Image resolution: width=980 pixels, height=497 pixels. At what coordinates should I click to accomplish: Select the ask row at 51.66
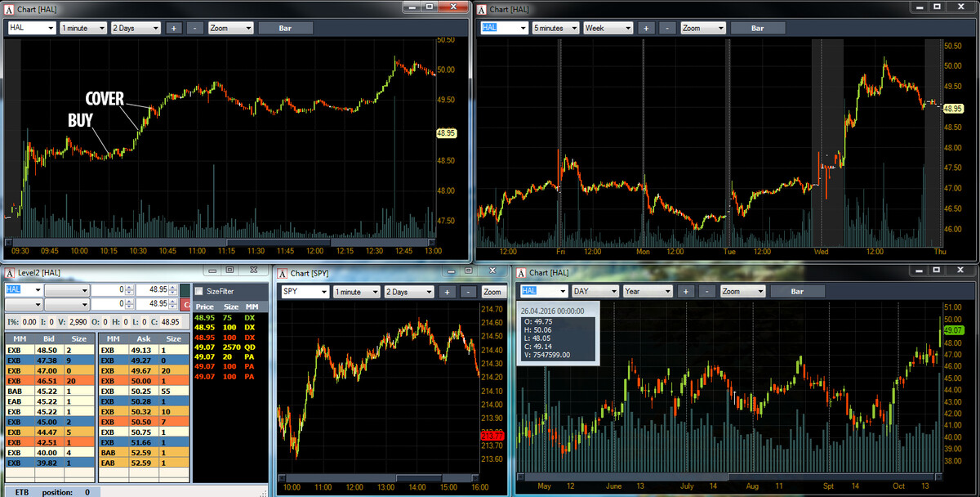(143, 442)
